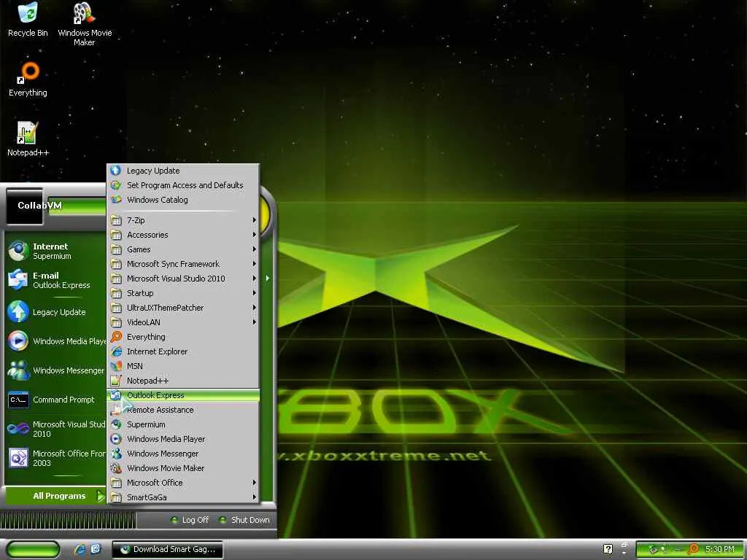Click the CollabVM user picture
Viewport: 747px width, 560px height.
[x=24, y=206]
